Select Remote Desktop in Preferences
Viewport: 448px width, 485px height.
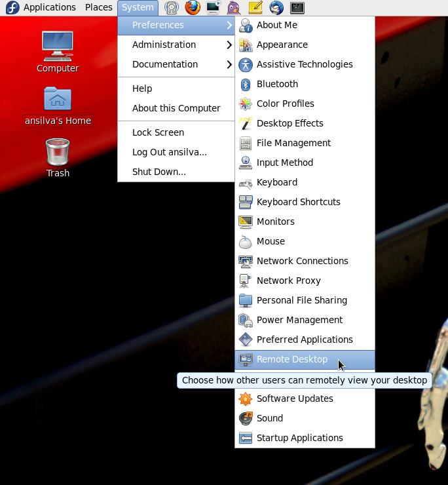click(291, 359)
